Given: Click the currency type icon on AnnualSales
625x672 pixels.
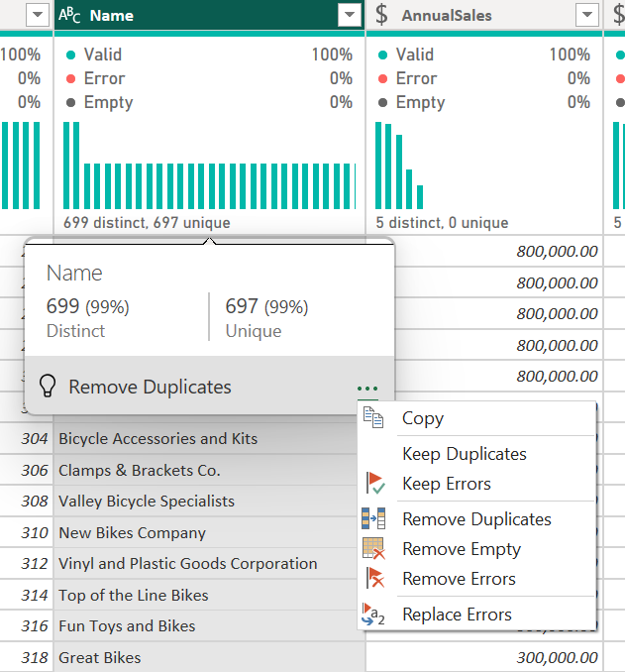Looking at the screenshot, I should [382, 15].
